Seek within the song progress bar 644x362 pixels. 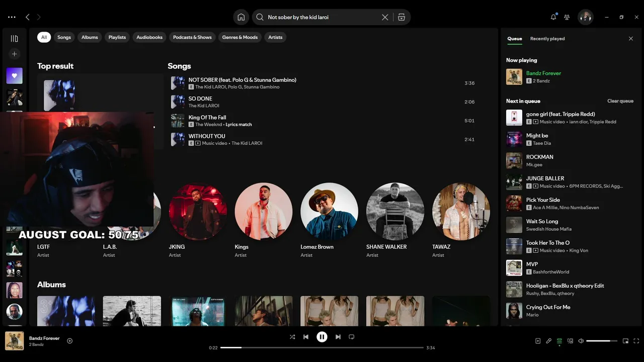point(322,347)
